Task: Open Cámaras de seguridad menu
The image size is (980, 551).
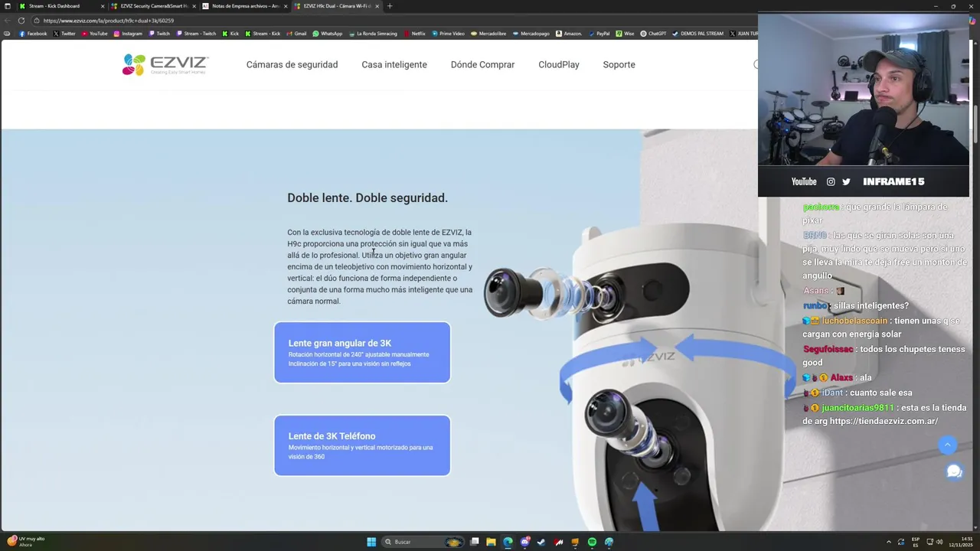Action: pos(292,65)
